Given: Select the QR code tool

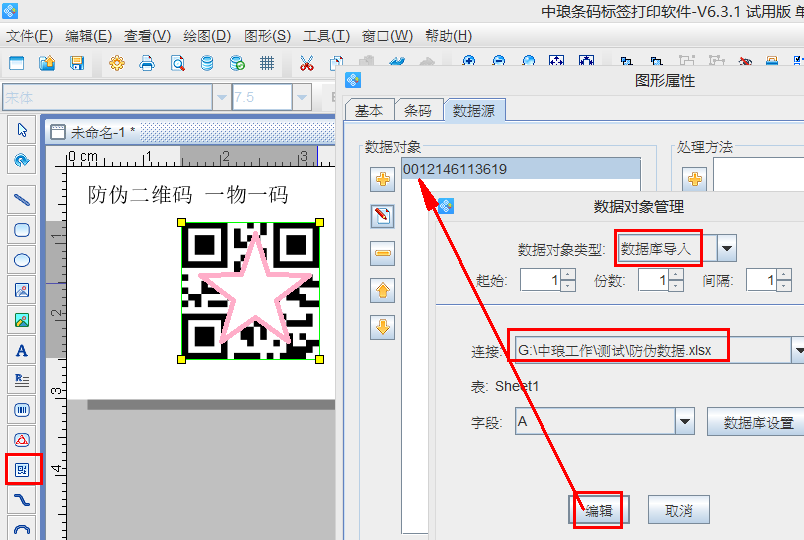Looking at the screenshot, I should (22, 470).
